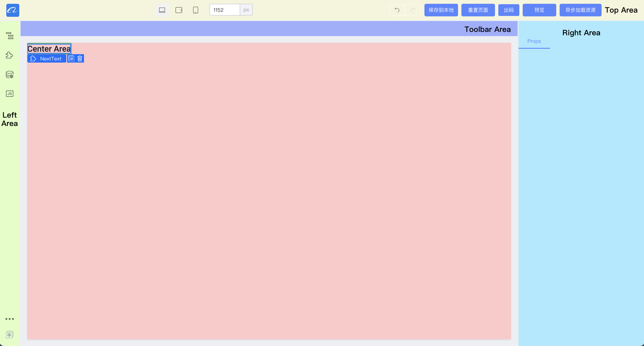
Task: Switch to desktop viewport mode
Action: (x=162, y=10)
